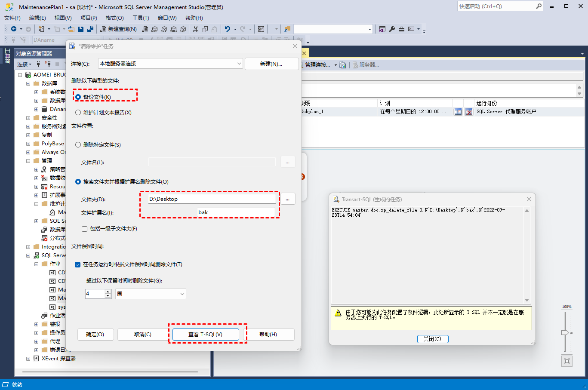The image size is (588, 390).
Task: Click the undo arrow icon
Action: (228, 29)
